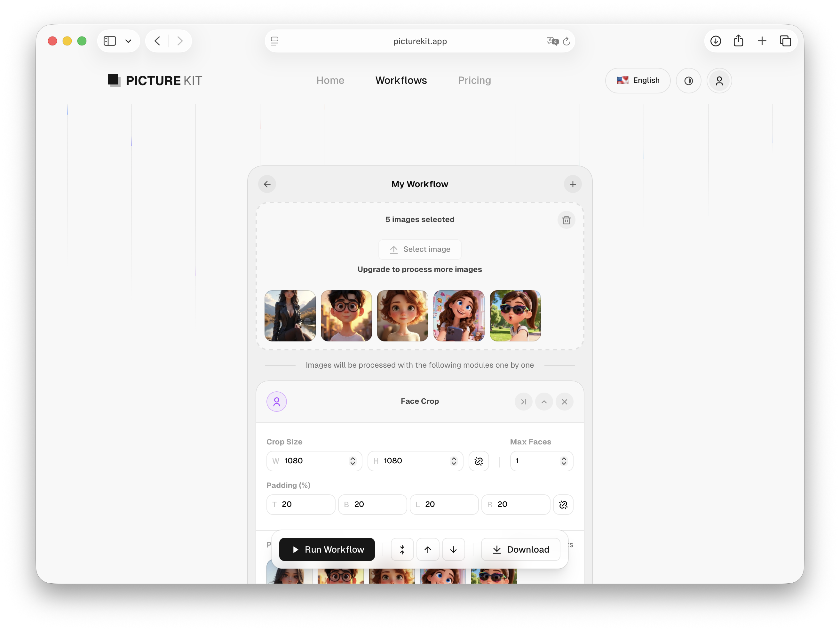Viewport: 840px width, 631px height.
Task: Switch to the Home tab
Action: click(x=330, y=81)
